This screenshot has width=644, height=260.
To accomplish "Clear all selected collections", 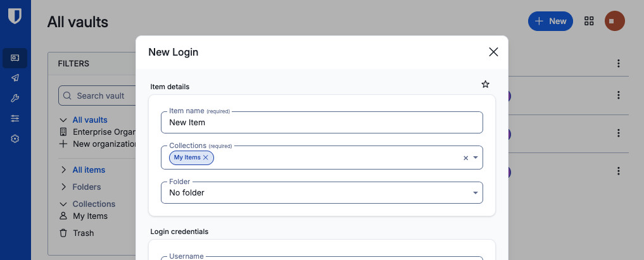I will click(x=465, y=158).
